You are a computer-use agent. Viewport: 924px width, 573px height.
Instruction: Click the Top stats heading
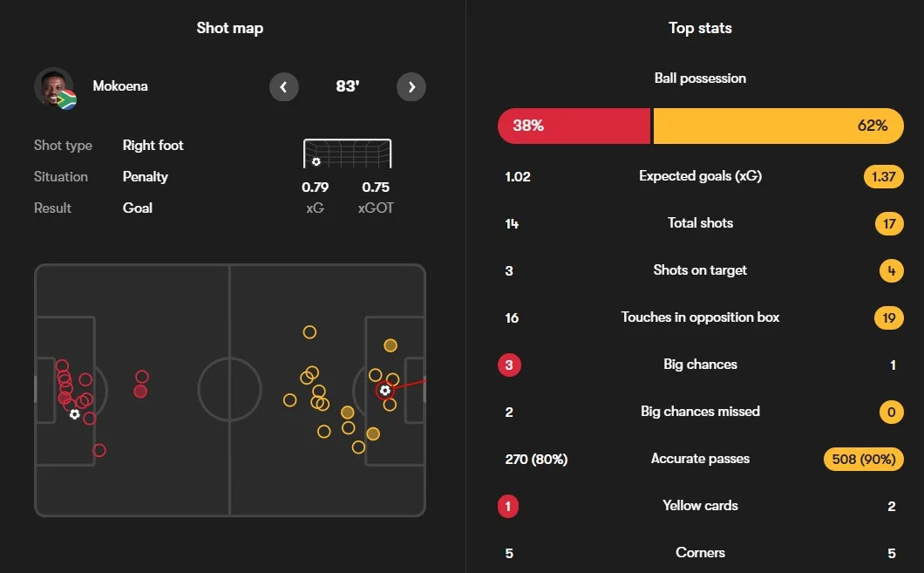point(700,28)
